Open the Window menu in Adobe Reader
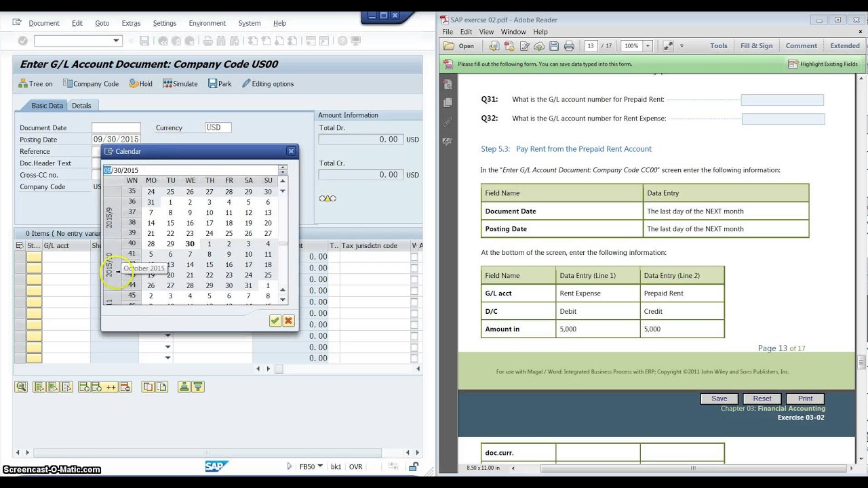This screenshot has width=868, height=488. click(x=513, y=32)
